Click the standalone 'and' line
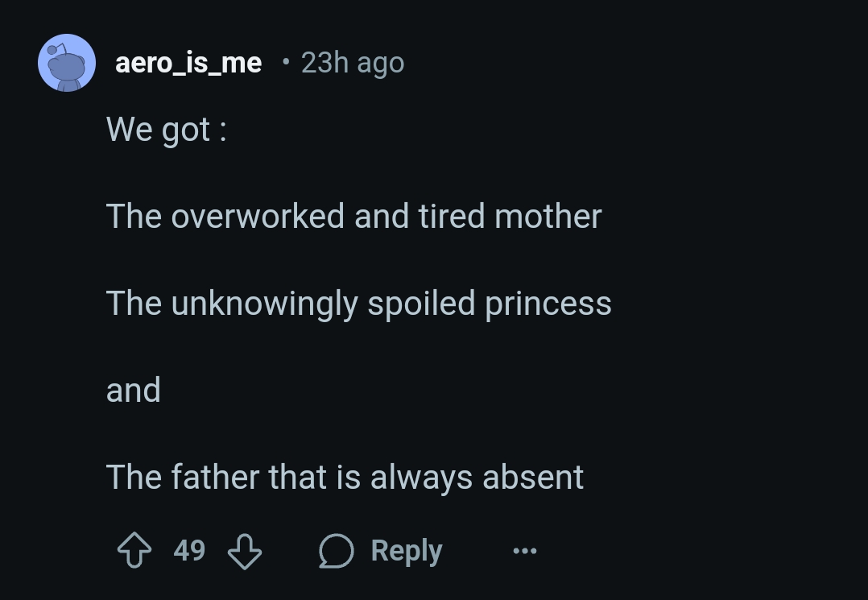868x600 pixels. click(134, 391)
